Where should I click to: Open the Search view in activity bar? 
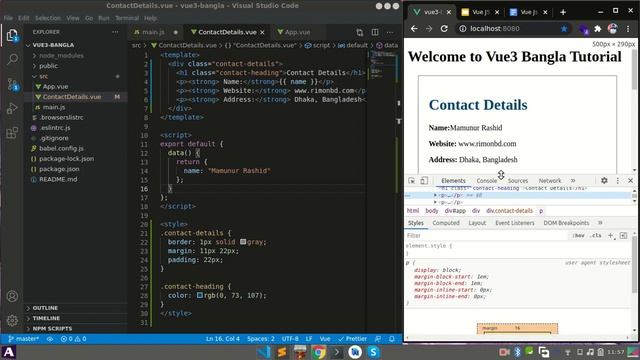[12, 60]
